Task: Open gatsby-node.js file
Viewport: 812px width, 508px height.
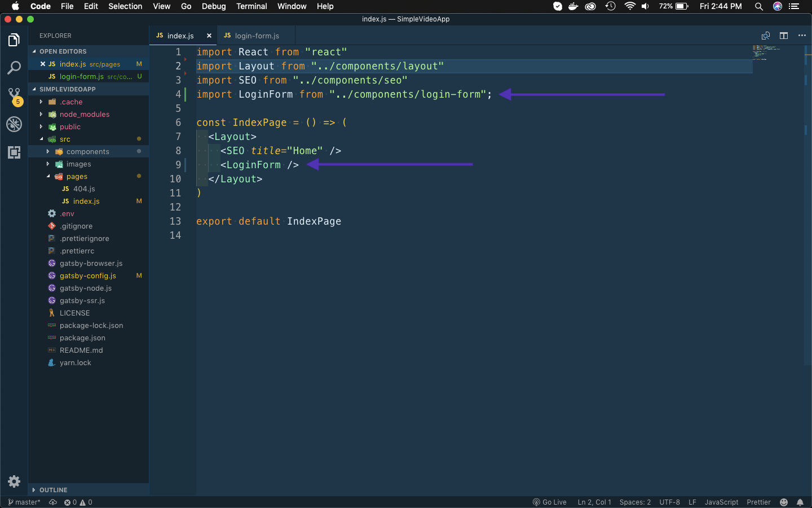Action: [x=89, y=288]
